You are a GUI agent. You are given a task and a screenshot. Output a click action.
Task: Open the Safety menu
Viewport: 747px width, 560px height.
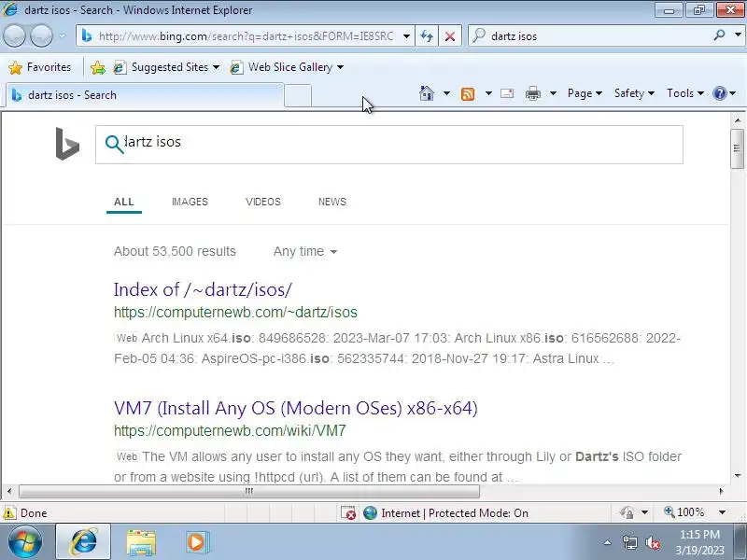pos(634,93)
